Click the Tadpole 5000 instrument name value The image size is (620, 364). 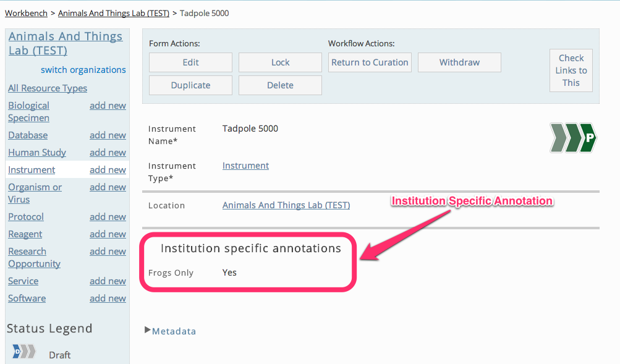(x=250, y=129)
